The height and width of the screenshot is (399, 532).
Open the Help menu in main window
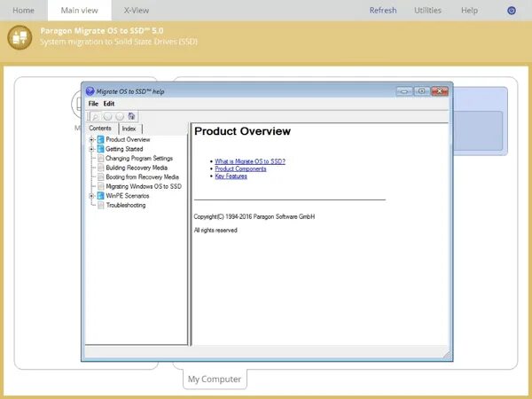(469, 11)
